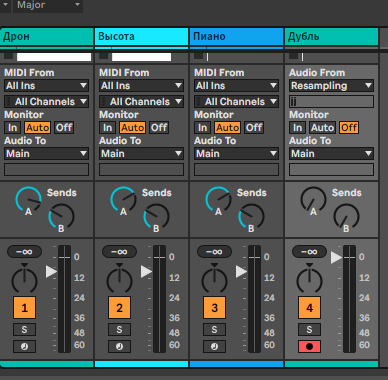Image resolution: width=388 pixels, height=380 pixels.
Task: Arm the Пиано track MIDI record button
Action: pos(214,346)
